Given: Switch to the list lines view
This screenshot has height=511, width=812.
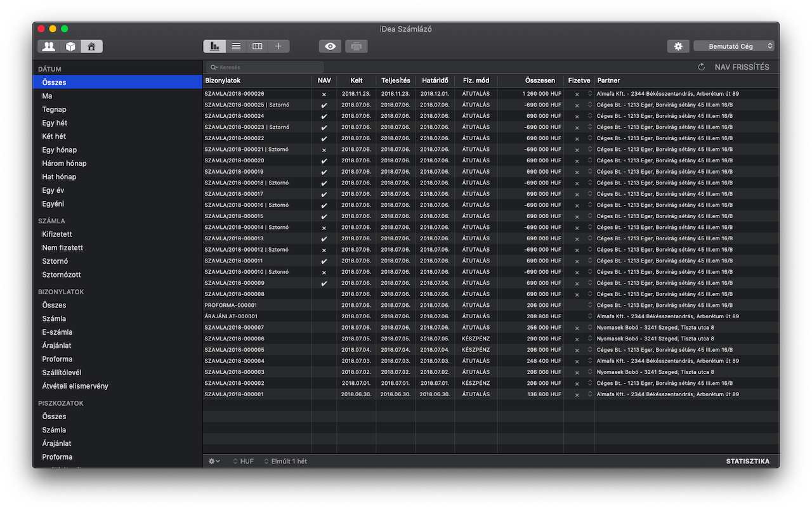Looking at the screenshot, I should click(236, 46).
